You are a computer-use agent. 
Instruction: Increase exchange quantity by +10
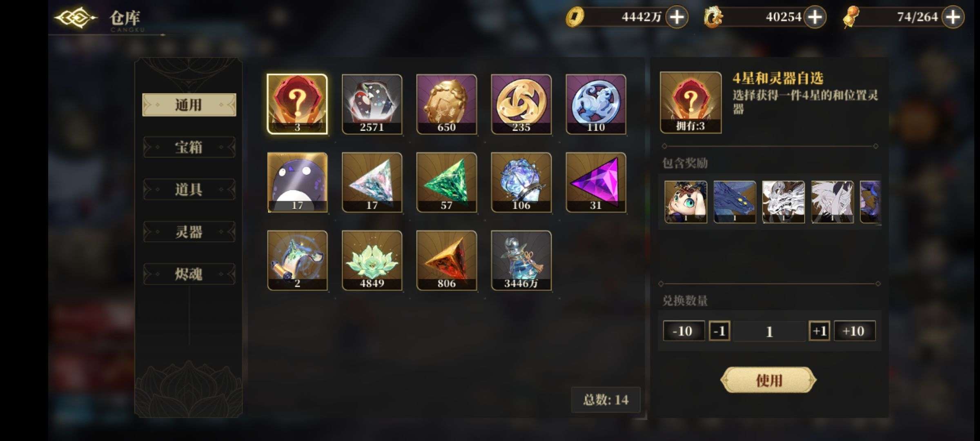(854, 331)
